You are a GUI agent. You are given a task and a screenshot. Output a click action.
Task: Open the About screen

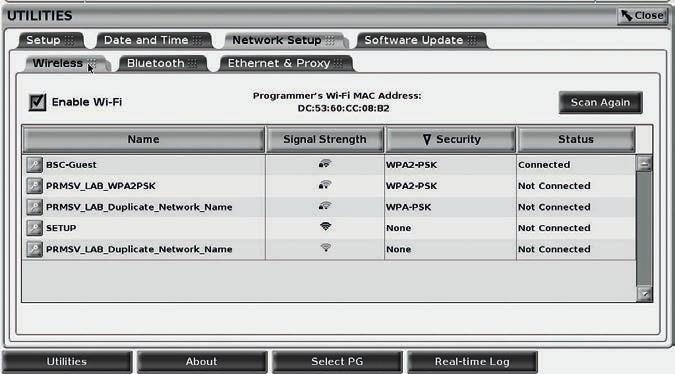coord(201,362)
